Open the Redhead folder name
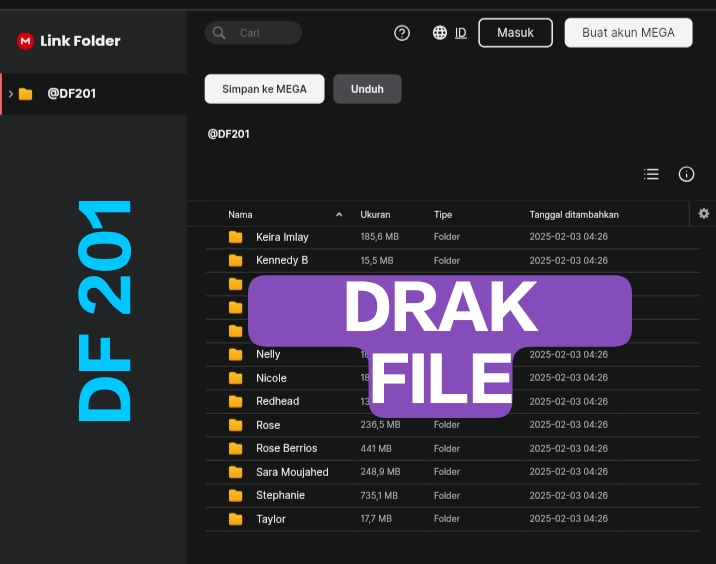This screenshot has width=716, height=564. coord(278,401)
